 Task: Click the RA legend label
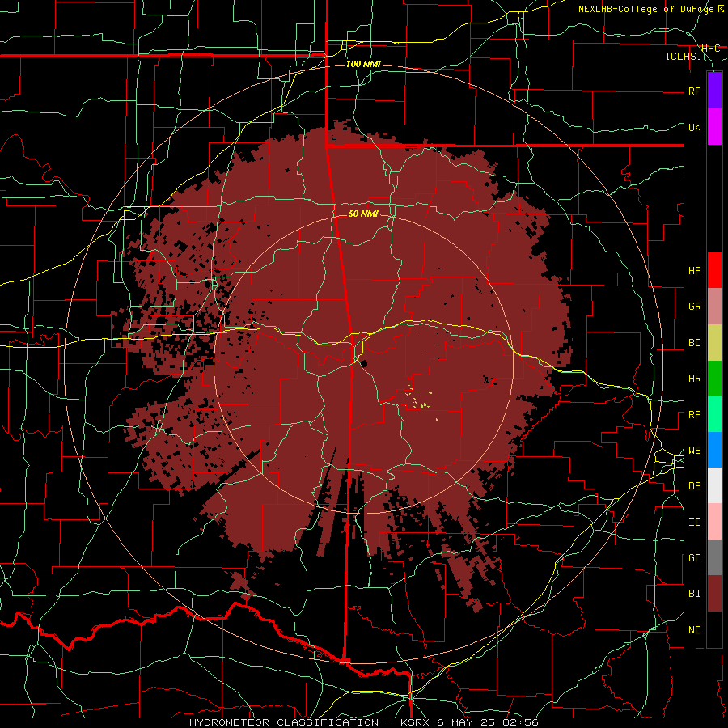pos(694,415)
